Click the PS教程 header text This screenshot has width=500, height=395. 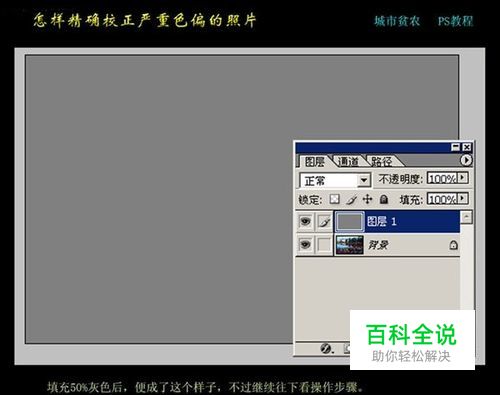coord(456,21)
